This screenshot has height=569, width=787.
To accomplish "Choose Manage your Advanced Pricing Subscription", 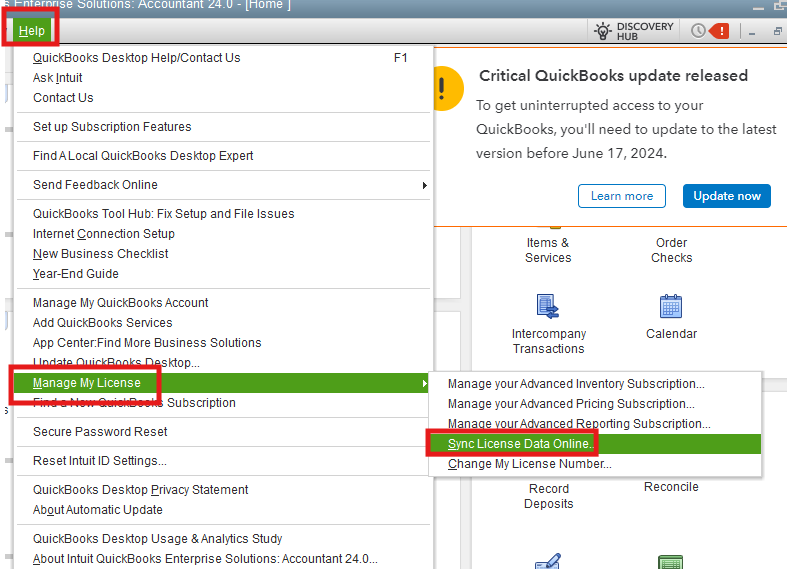I will (x=595, y=404).
